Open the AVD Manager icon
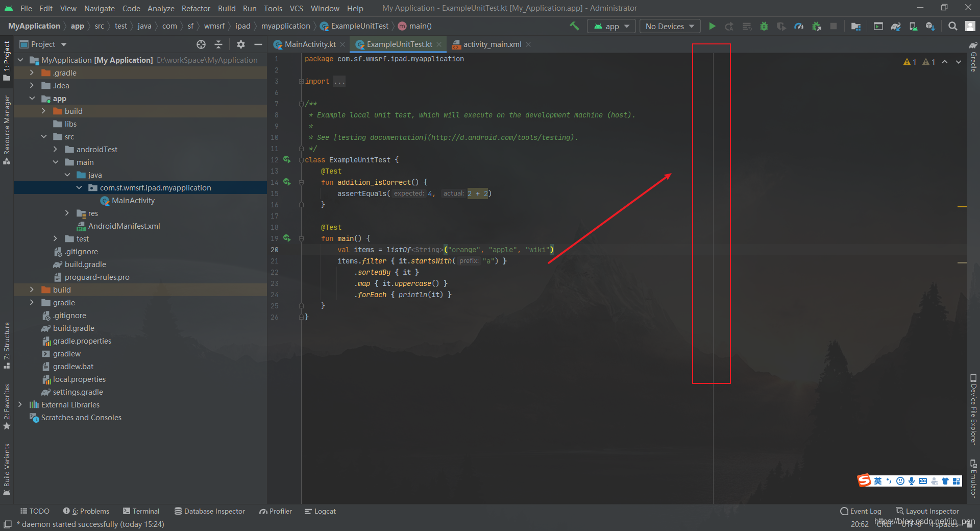The image size is (980, 531). tap(913, 26)
